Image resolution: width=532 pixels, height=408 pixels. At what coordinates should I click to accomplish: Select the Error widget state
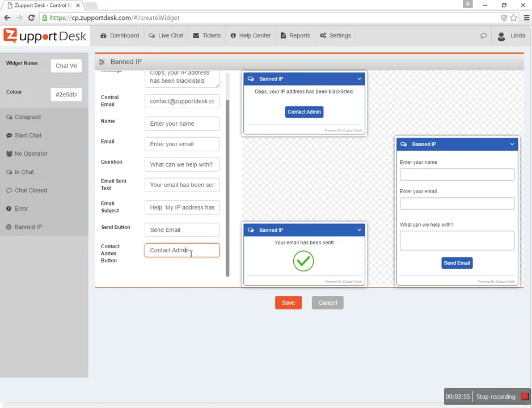pyautogui.click(x=17, y=209)
